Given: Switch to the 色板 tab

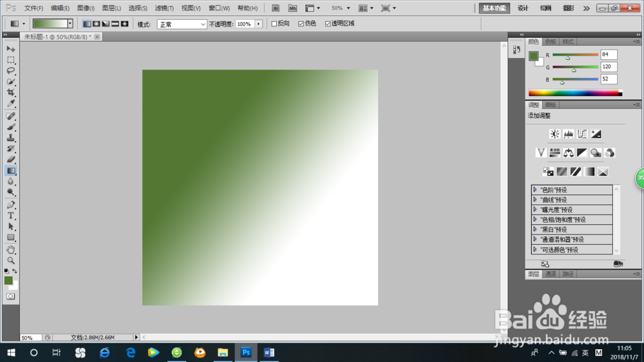Looking at the screenshot, I should point(551,41).
